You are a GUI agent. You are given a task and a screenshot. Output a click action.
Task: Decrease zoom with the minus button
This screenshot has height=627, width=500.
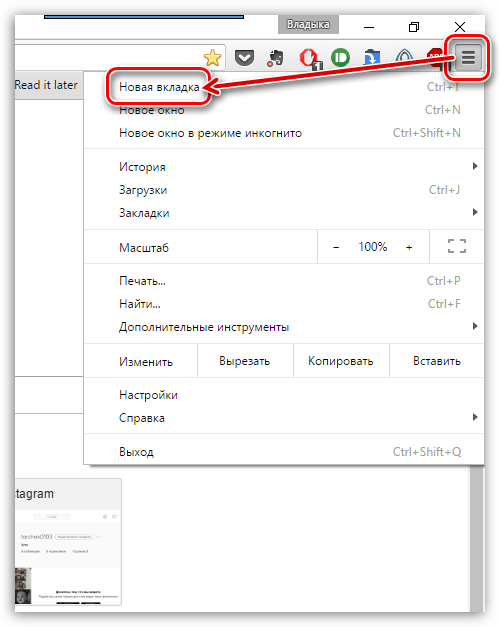(336, 248)
